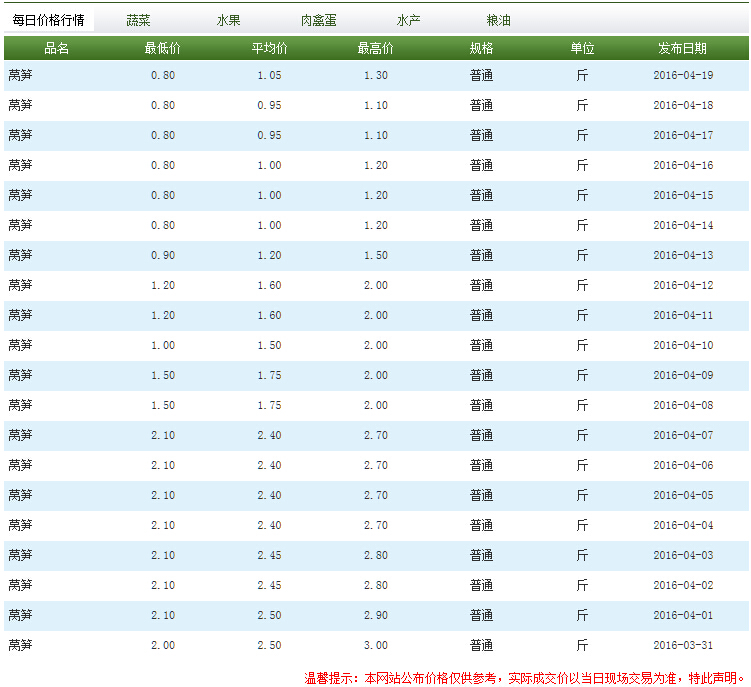Click average price 1.05 in 04-19 row
Viewport: 751px width, 687px height.
click(x=269, y=75)
